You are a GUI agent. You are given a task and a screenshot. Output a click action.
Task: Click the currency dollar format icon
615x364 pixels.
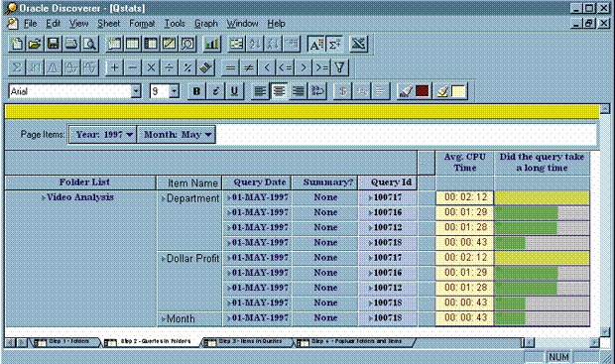click(x=342, y=91)
